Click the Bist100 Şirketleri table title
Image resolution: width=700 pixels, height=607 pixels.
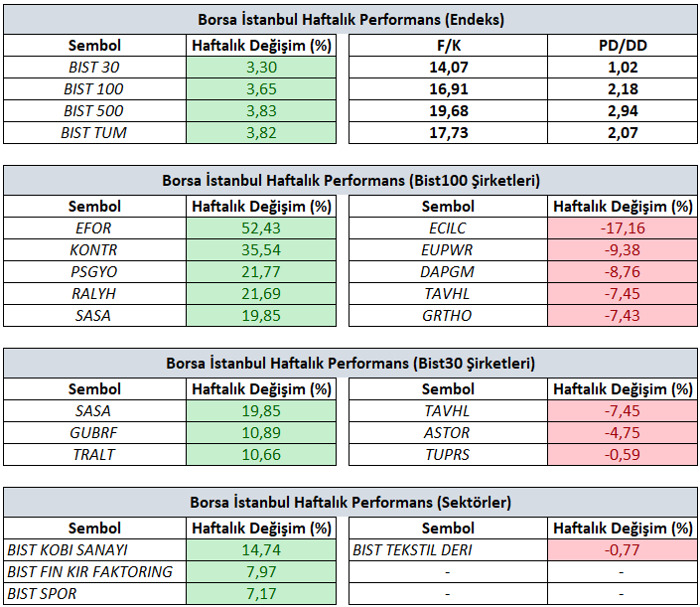point(350,180)
